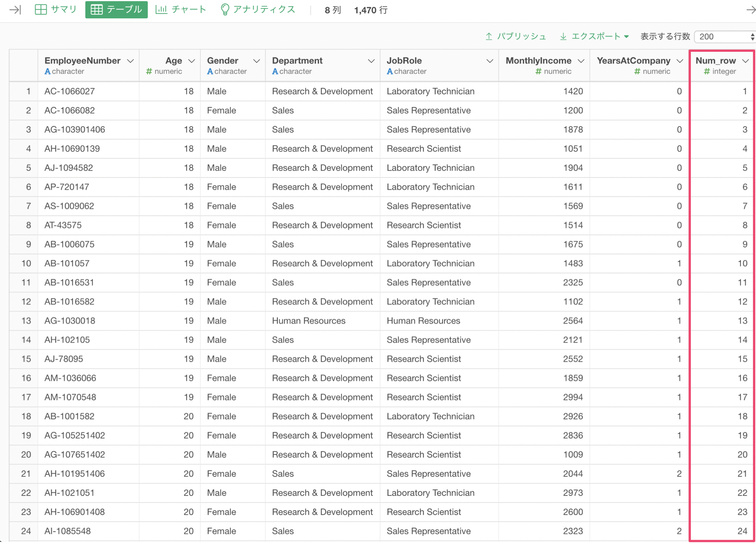Screen dimensions: 756x543
Task: Select MonthlyIncome cell 2323
Action: tap(544, 531)
